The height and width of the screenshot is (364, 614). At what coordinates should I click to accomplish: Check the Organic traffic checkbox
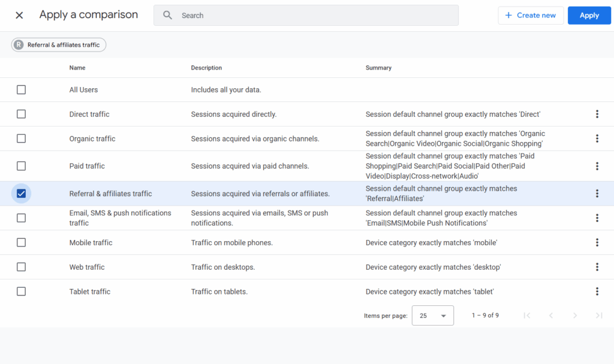(x=21, y=139)
